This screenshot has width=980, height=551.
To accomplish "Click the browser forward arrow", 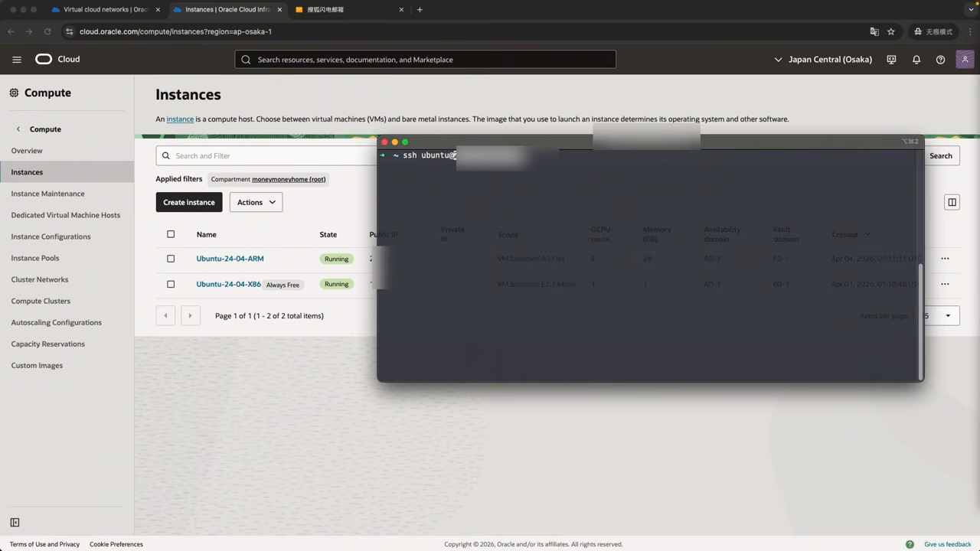I will (29, 31).
